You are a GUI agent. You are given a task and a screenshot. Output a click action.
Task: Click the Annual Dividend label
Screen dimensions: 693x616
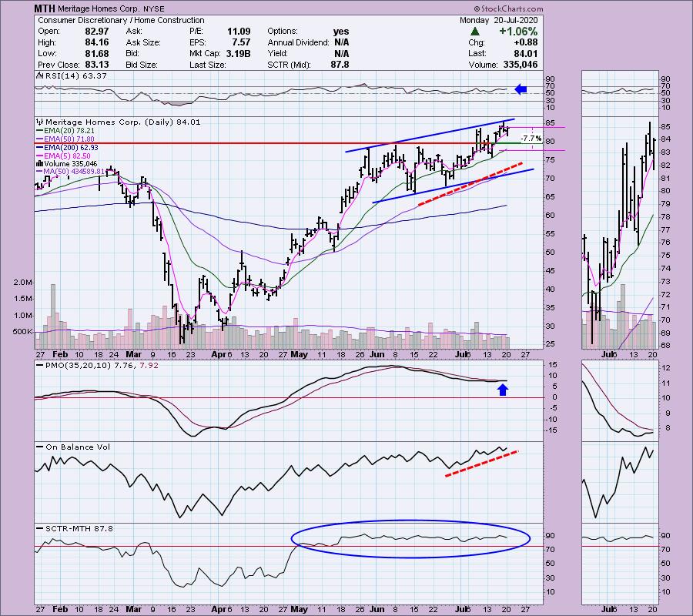(x=298, y=42)
